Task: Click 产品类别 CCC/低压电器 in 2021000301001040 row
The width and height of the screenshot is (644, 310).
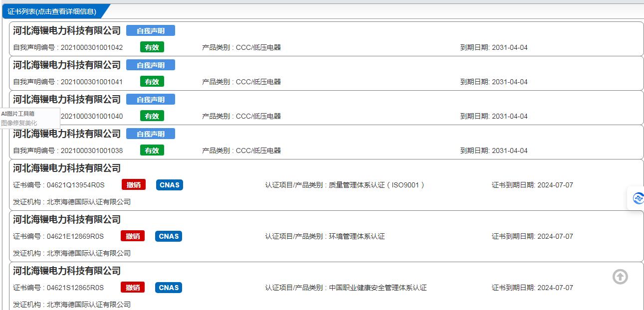Action: tap(241, 117)
